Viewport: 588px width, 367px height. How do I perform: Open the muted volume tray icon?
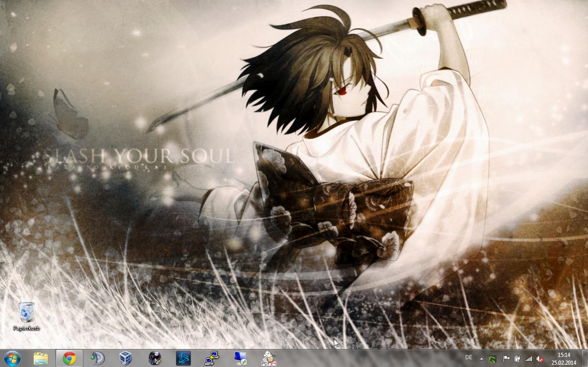[x=540, y=359]
